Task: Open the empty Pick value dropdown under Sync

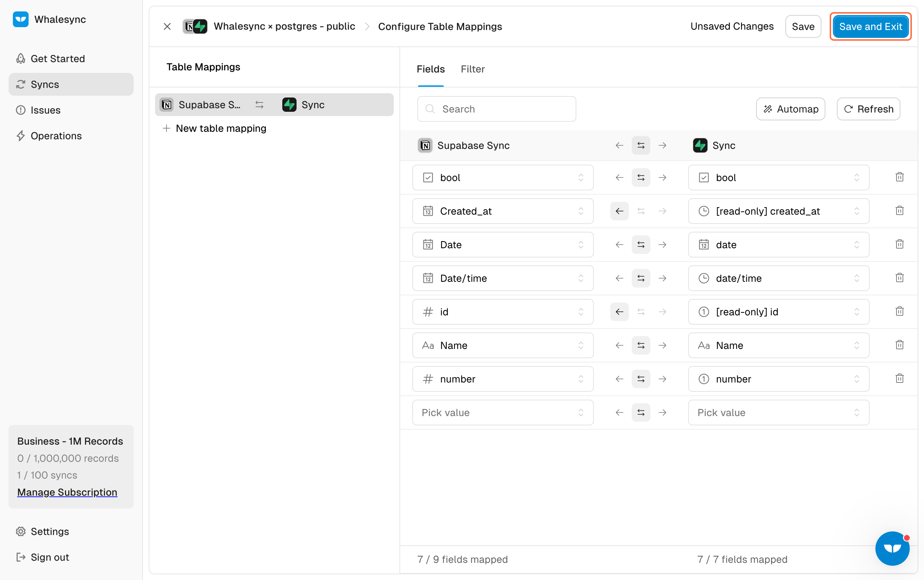Action: click(x=778, y=412)
